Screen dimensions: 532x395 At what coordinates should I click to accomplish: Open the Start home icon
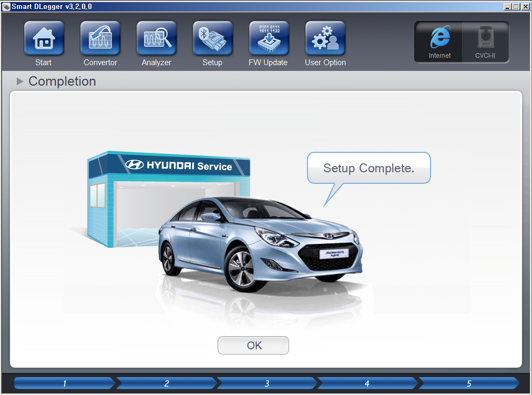pyautogui.click(x=44, y=38)
